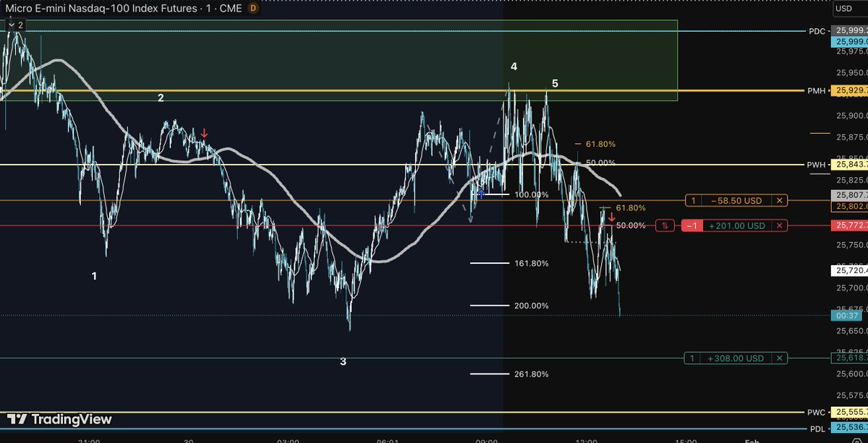The height and width of the screenshot is (443, 868).
Task: Select wave label 5 text
Action: 555,84
